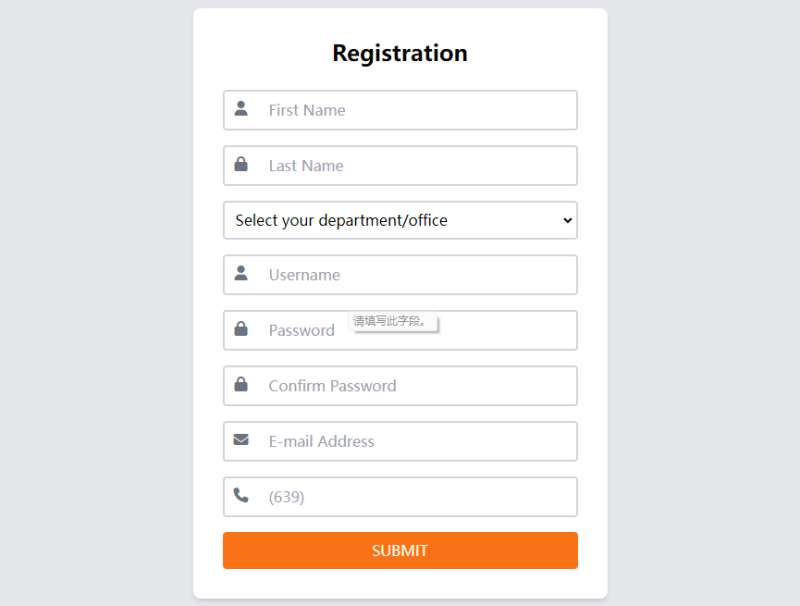
Task: Click the validation tooltip near Password
Action: 392,322
